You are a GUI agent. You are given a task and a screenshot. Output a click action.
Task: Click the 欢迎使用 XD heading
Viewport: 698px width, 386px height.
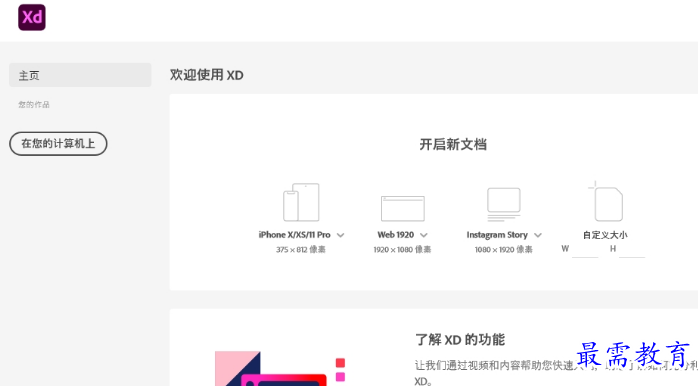tap(207, 75)
